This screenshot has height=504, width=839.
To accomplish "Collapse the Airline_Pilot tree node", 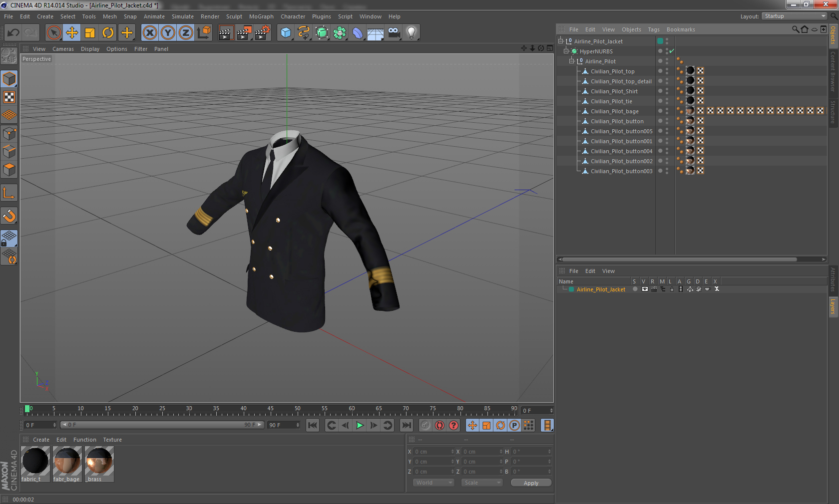I will tap(572, 61).
